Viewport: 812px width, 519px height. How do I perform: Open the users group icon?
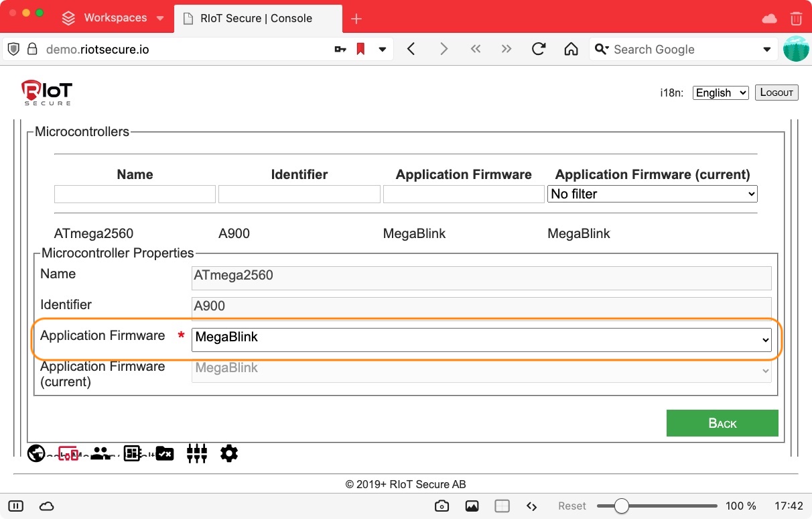click(100, 454)
